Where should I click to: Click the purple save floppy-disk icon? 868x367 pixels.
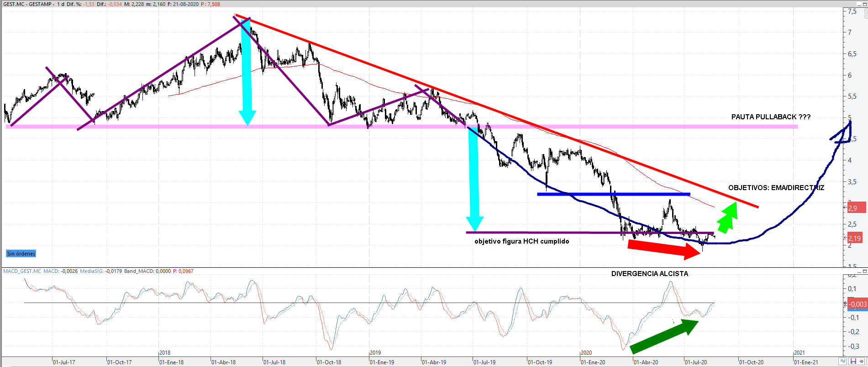click(852, 362)
